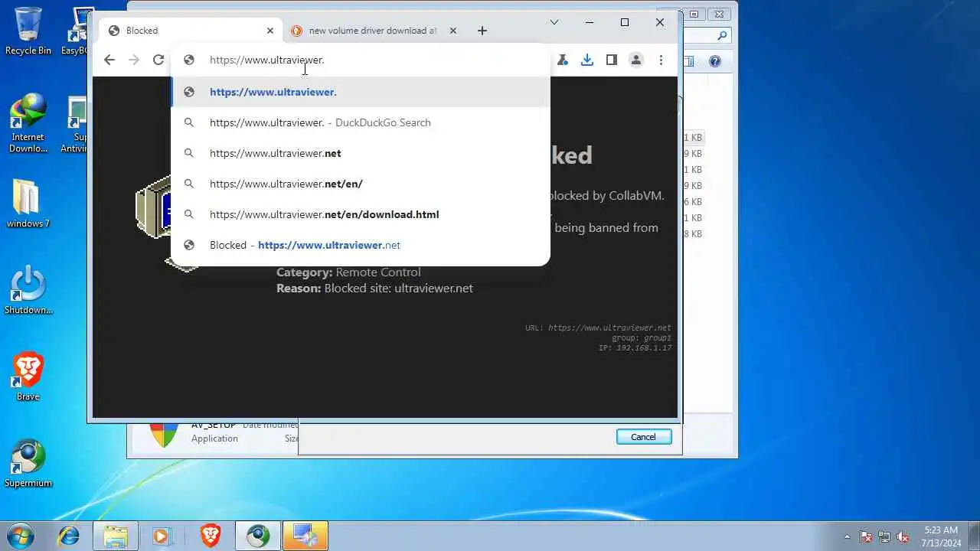Screen dimensions: 980x551
Task: Open Windows Explorer from the taskbar
Action: [x=116, y=536]
